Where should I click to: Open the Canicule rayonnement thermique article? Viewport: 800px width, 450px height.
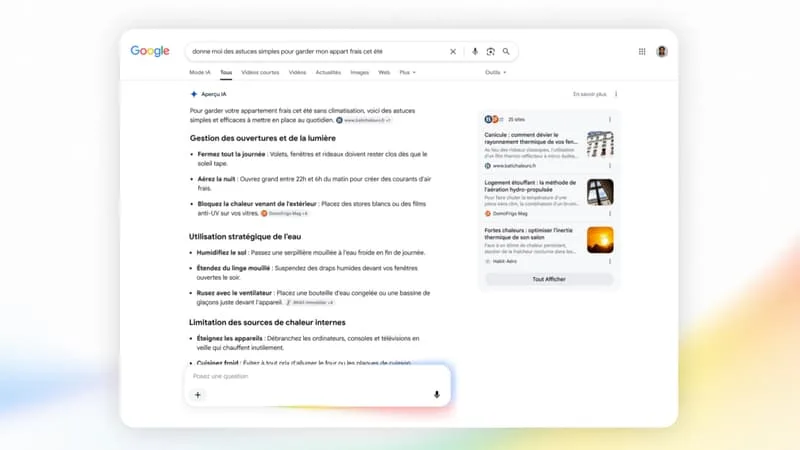(x=531, y=138)
